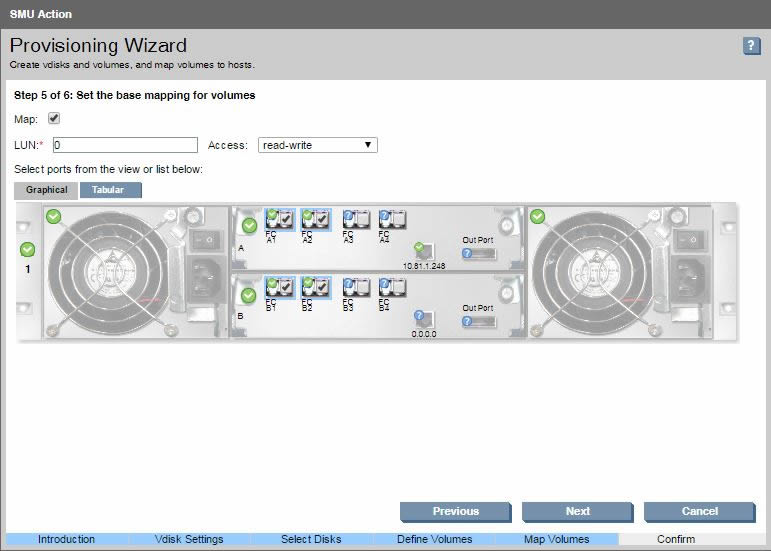
Task: Click controller A Out Port
Action: [478, 253]
